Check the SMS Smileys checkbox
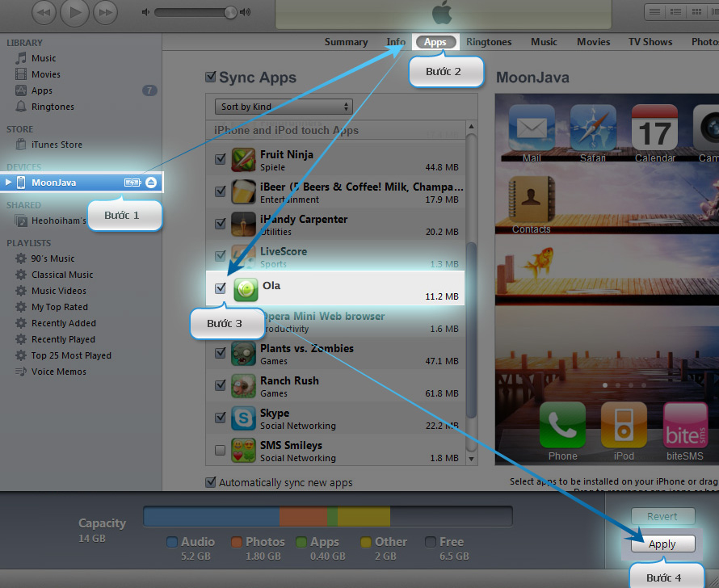The width and height of the screenshot is (719, 588). click(220, 450)
